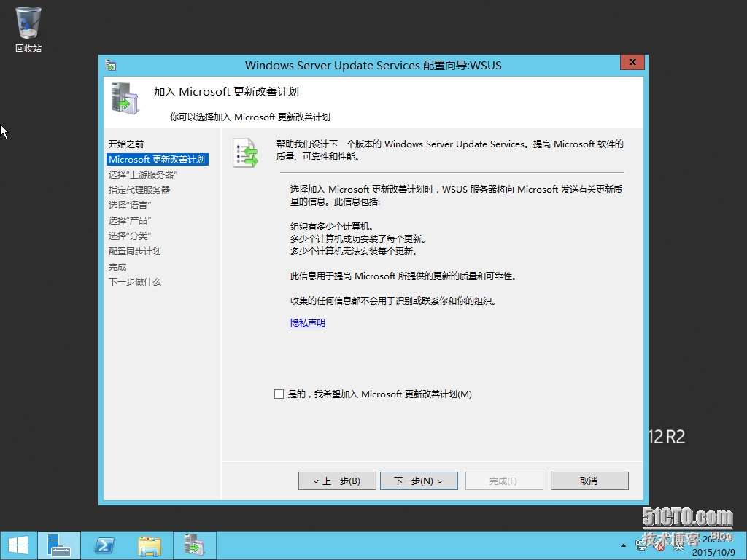Continue with 下一步(N) button

pyautogui.click(x=419, y=481)
